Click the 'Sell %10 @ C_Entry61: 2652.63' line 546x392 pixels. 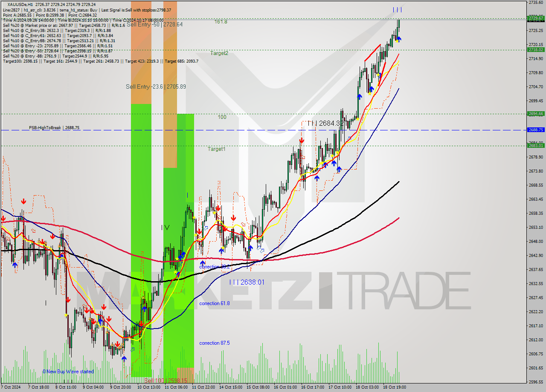[58, 35]
